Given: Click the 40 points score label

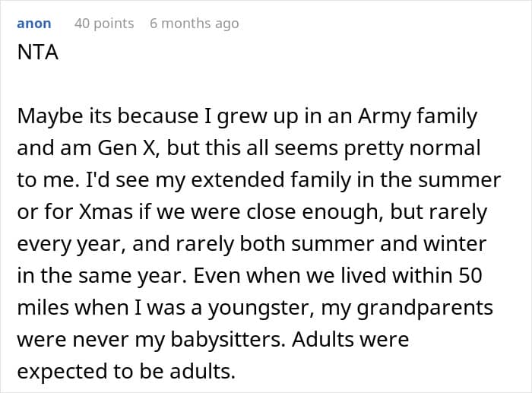Looking at the screenshot, I should [104, 24].
